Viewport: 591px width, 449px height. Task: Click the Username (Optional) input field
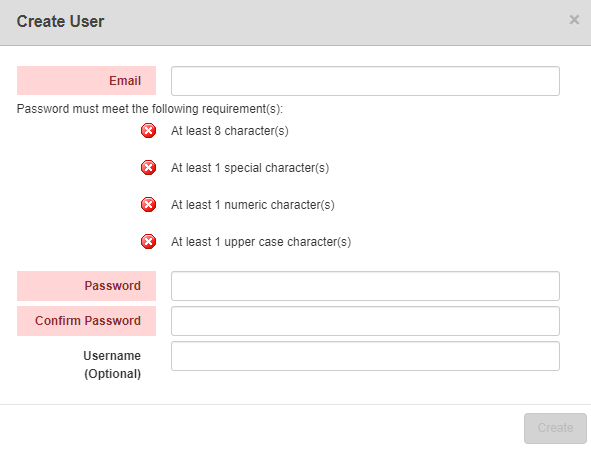[365, 356]
